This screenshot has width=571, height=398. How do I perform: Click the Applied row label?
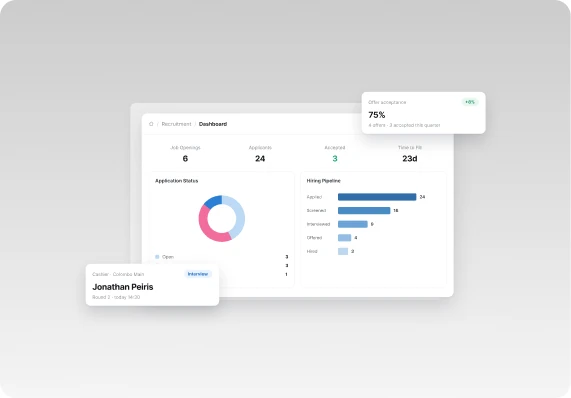click(314, 197)
